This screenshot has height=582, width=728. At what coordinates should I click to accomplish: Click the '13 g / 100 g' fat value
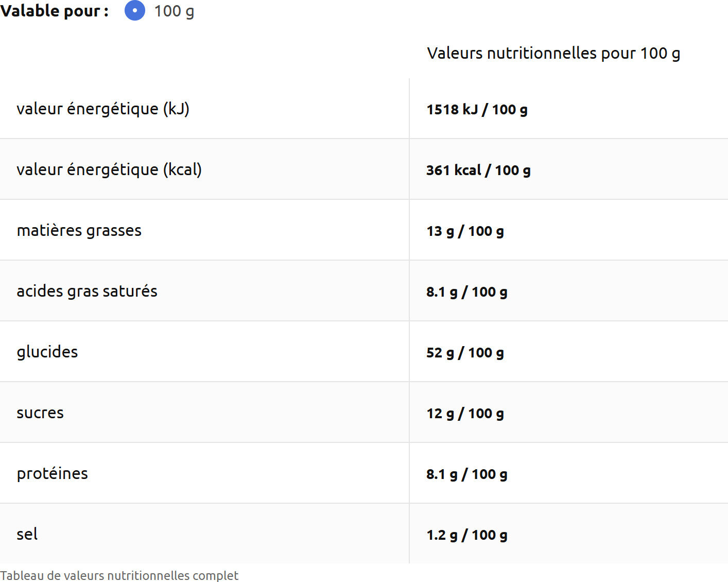coord(464,231)
